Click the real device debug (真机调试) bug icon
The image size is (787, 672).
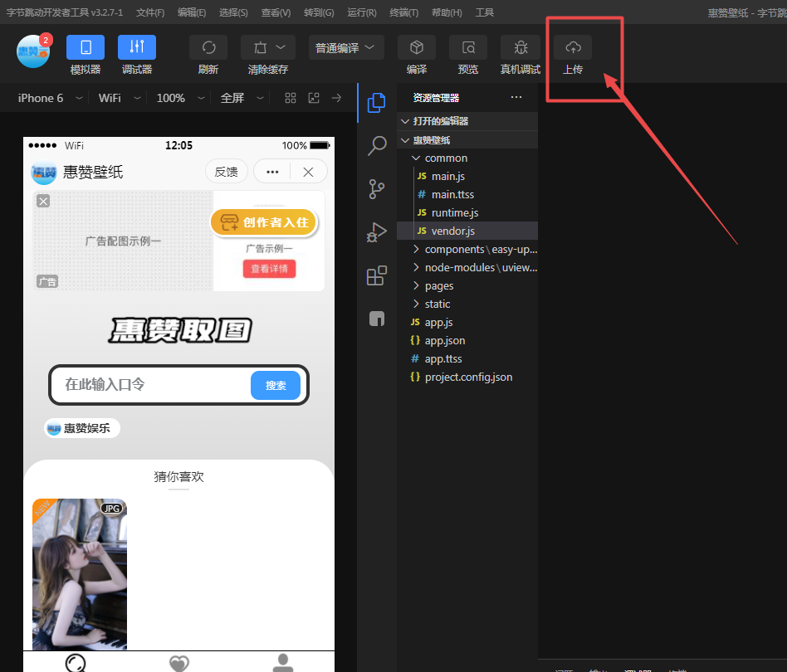click(521, 47)
